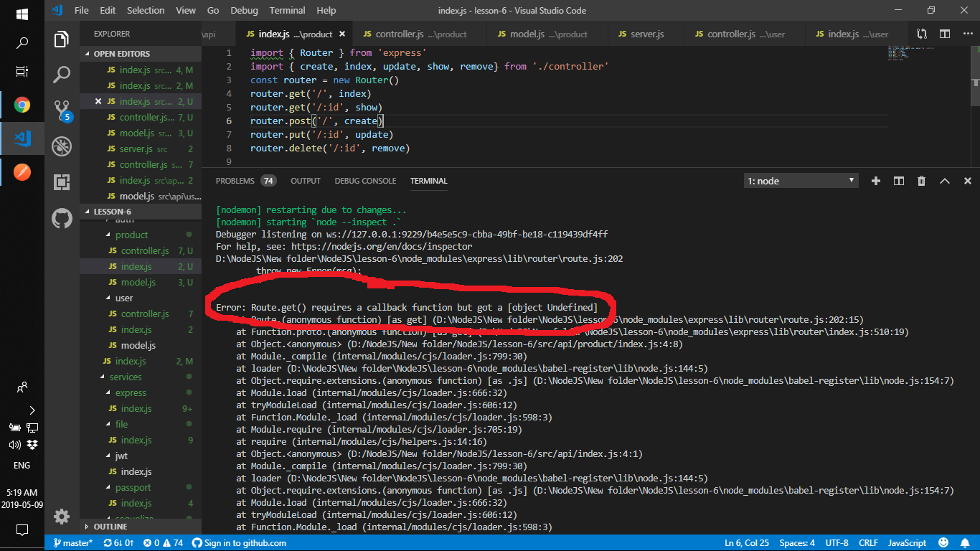Image resolution: width=980 pixels, height=551 pixels.
Task: Click the Manage gear icon
Action: (62, 516)
